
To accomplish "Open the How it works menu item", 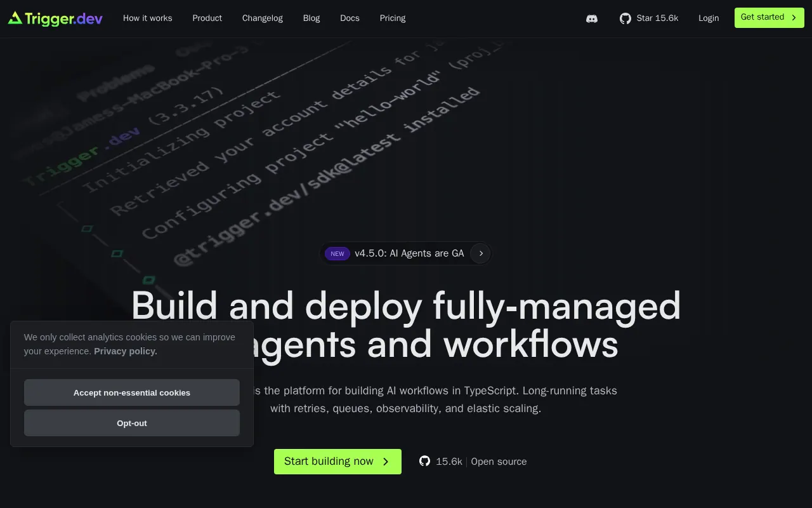I will pos(148,18).
